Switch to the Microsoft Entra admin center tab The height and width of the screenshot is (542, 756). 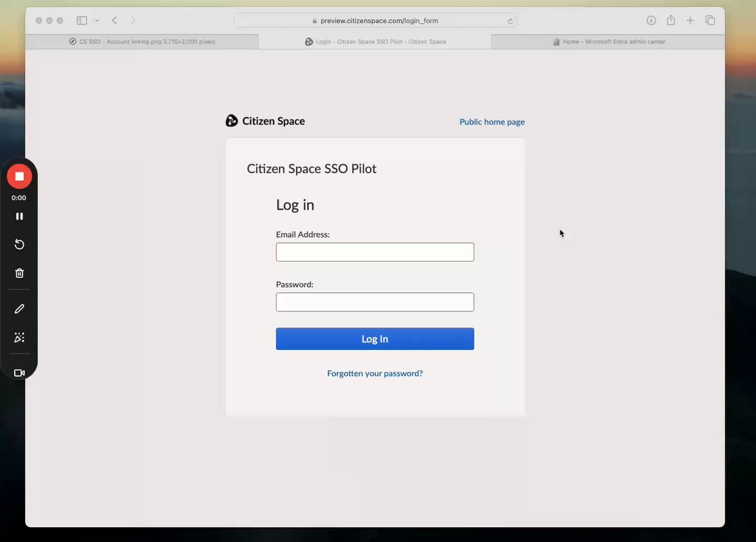(x=608, y=42)
